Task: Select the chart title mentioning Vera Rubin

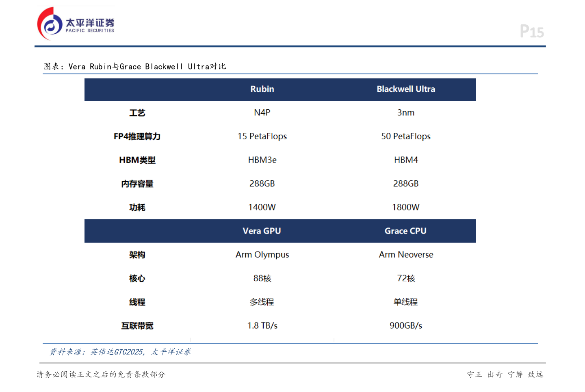Action: (135, 67)
